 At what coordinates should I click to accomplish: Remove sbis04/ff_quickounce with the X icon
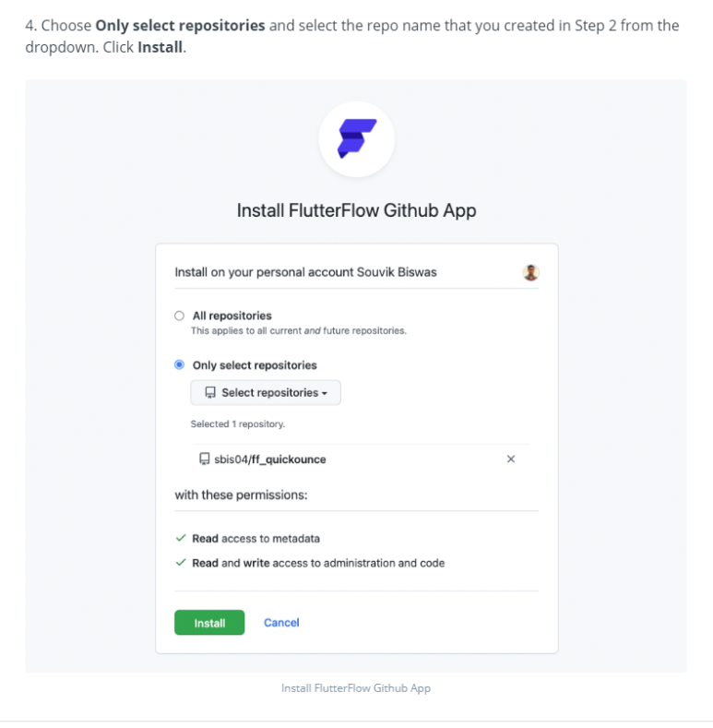(x=511, y=459)
